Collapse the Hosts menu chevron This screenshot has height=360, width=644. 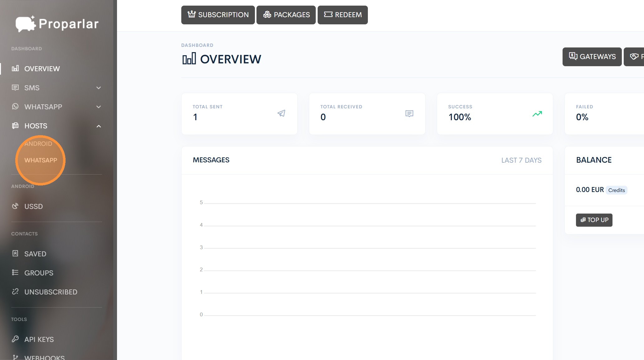click(x=99, y=126)
